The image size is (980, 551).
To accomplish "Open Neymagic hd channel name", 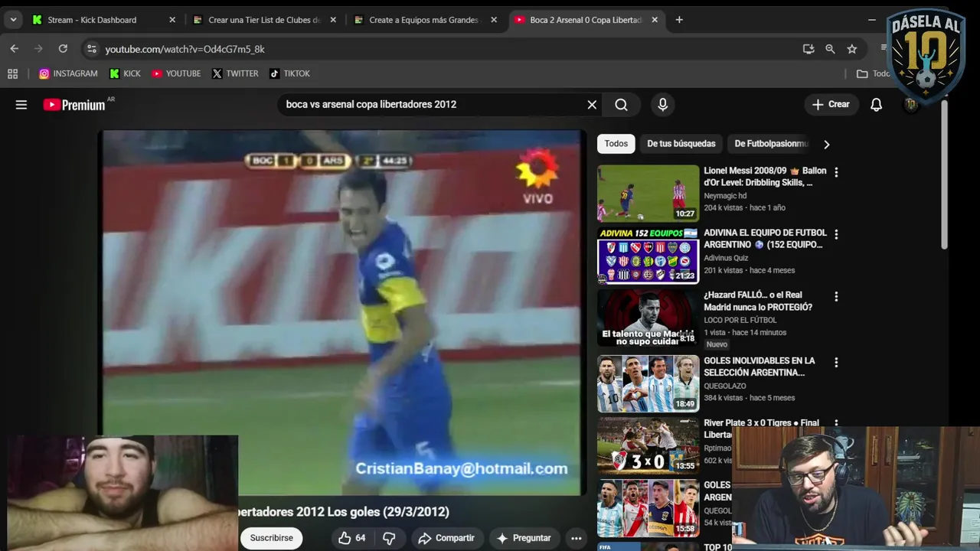I will [x=725, y=196].
